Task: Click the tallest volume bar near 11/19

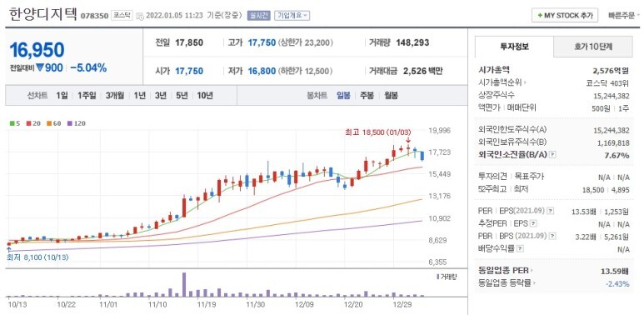Action: (x=183, y=285)
